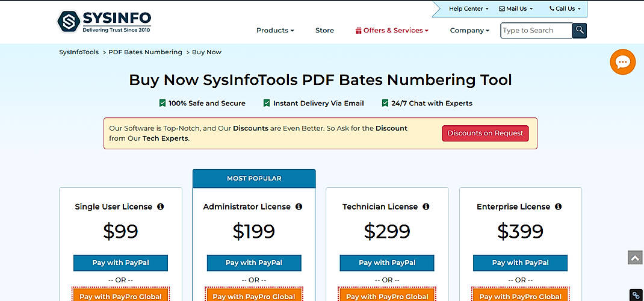644x301 pixels.
Task: Click Administrator License info icon
Action: (x=299, y=206)
